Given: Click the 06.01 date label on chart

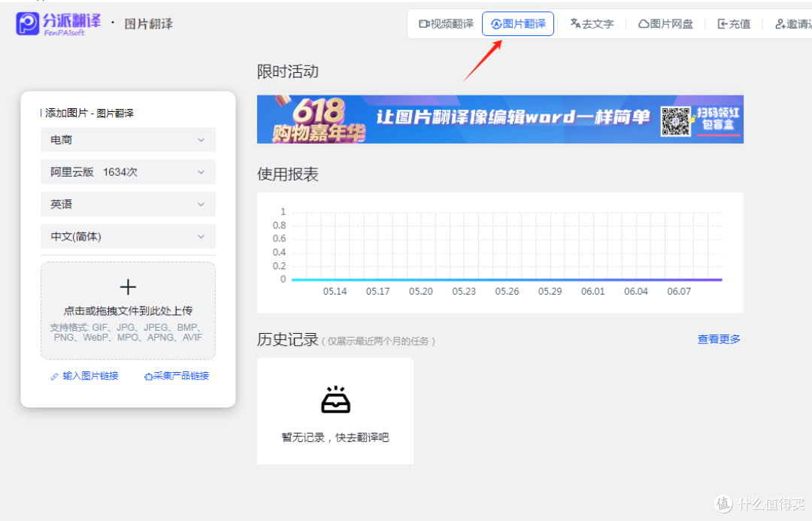Looking at the screenshot, I should click(593, 292).
